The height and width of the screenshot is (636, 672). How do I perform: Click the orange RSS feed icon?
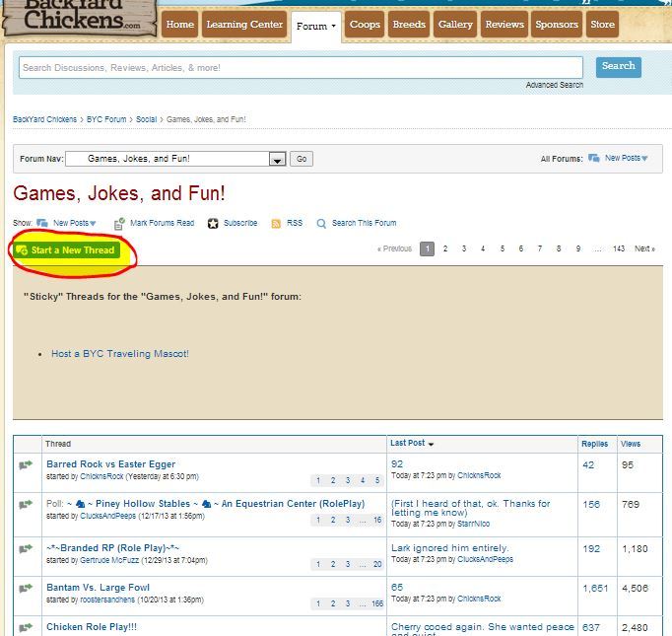click(x=276, y=224)
